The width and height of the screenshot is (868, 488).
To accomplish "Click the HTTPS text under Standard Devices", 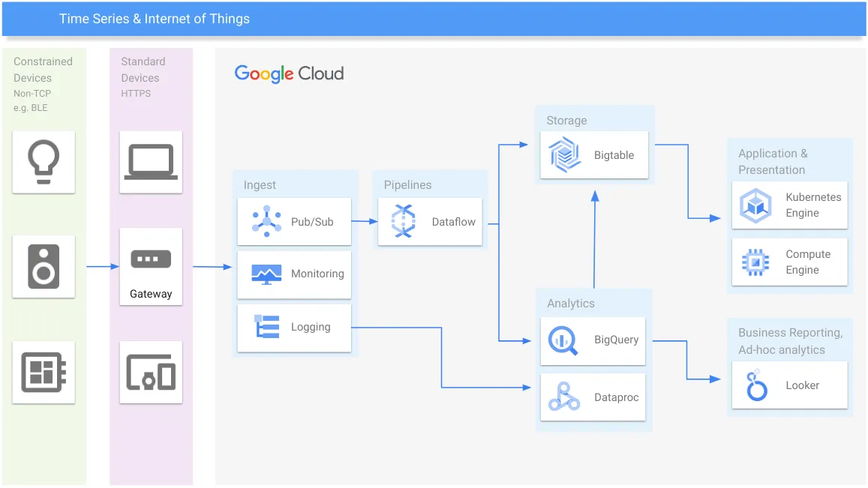I will (x=136, y=94).
